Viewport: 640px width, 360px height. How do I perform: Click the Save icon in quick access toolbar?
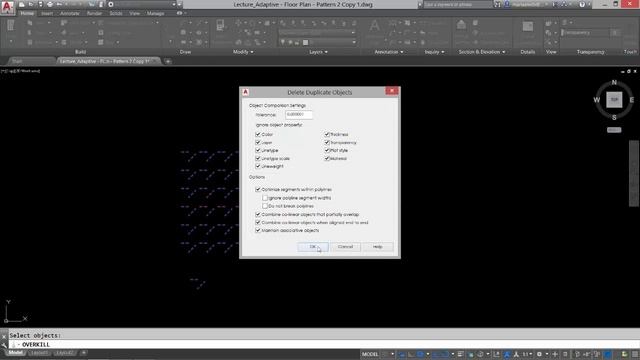40,4
